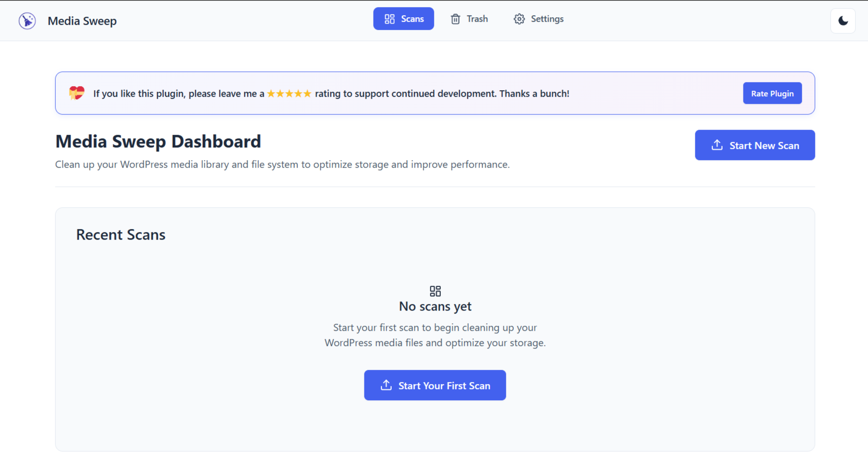Click the Rate Plugin button
Screen dimensions: 868x456
772,93
